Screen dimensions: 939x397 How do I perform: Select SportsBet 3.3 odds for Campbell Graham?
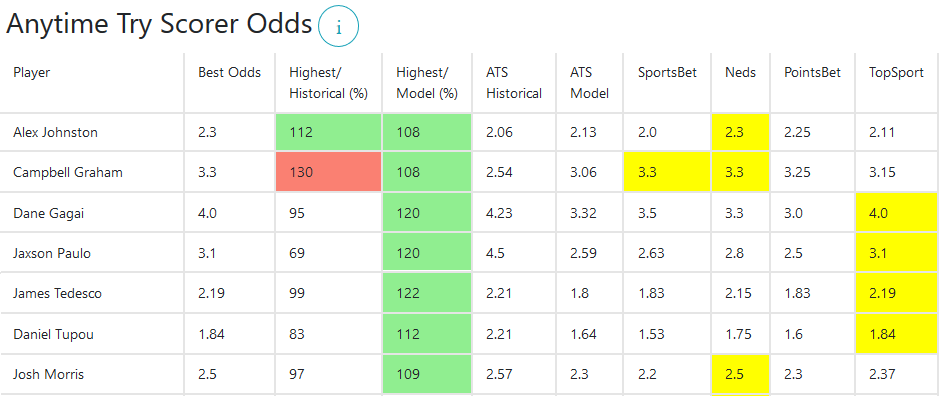click(667, 172)
